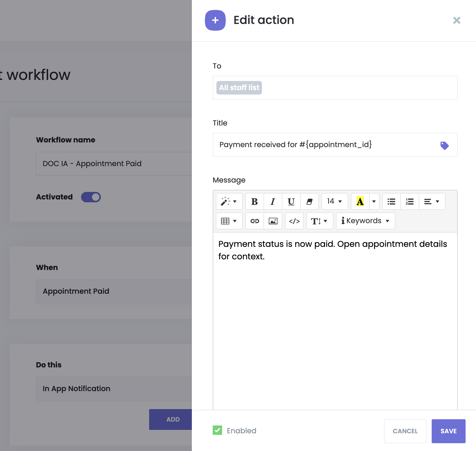The height and width of the screenshot is (451, 476).
Task: Create a numbered ordered list
Action: [x=410, y=202]
